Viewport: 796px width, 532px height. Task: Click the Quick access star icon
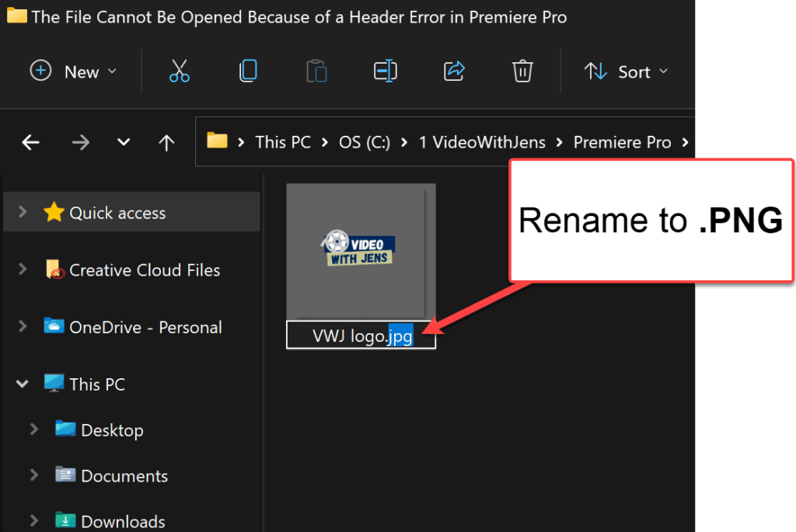coord(54,212)
